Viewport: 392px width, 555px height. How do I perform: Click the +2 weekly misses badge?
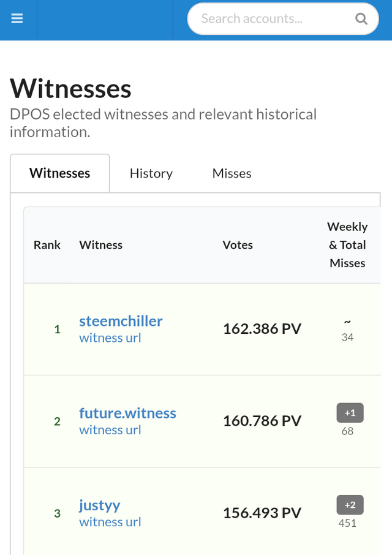(x=350, y=505)
